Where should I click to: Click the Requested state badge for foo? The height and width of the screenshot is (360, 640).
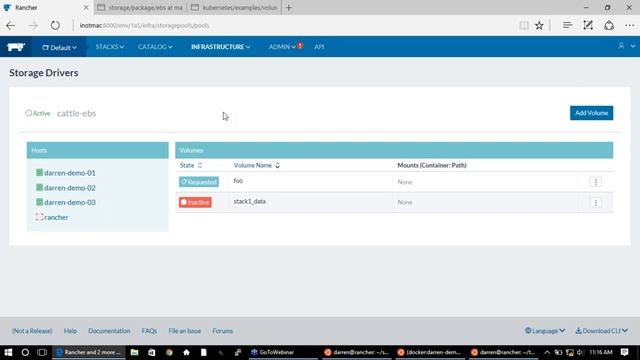coord(199,182)
